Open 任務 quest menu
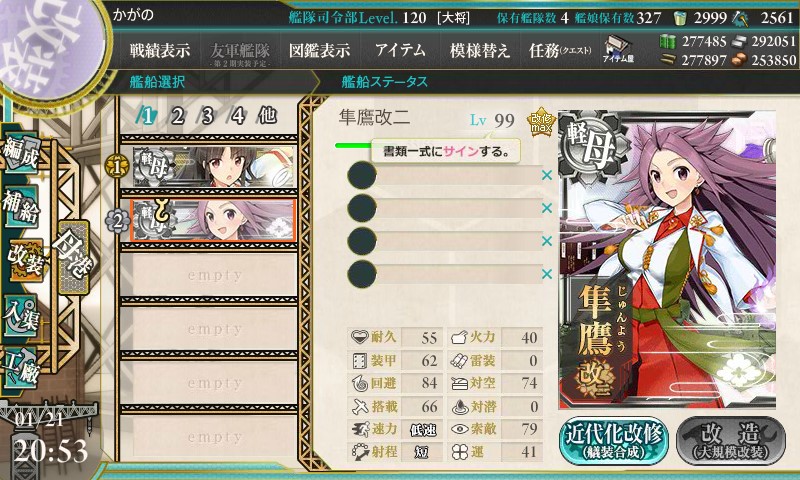 coord(560,50)
